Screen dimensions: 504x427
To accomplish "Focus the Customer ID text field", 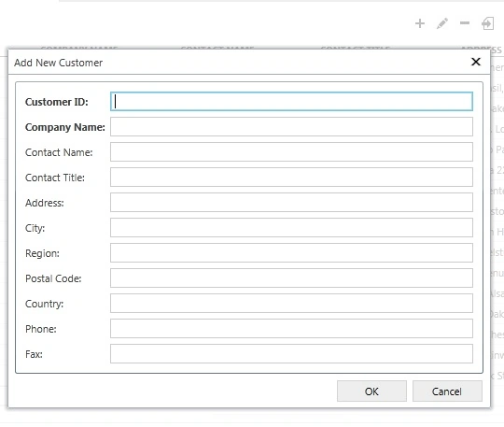I will [291, 102].
